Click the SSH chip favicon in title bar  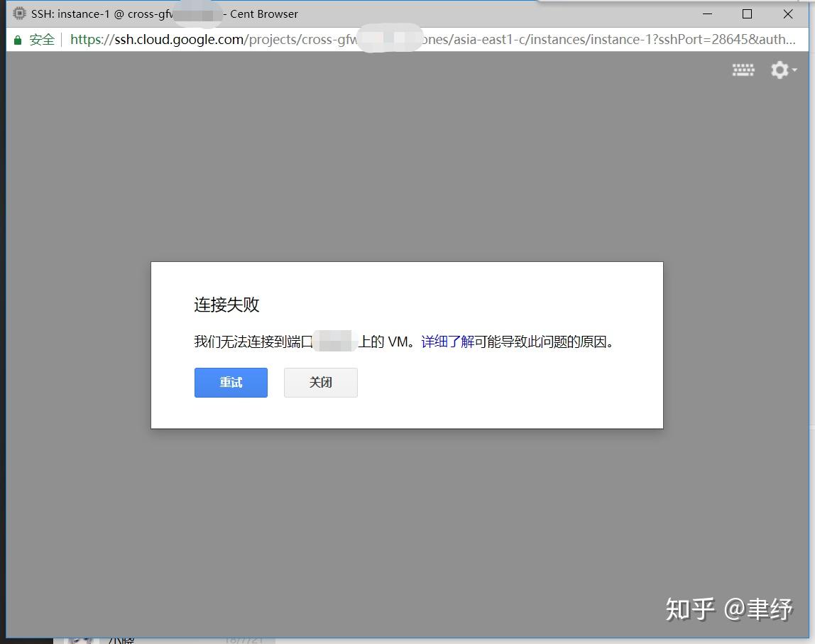click(x=19, y=13)
